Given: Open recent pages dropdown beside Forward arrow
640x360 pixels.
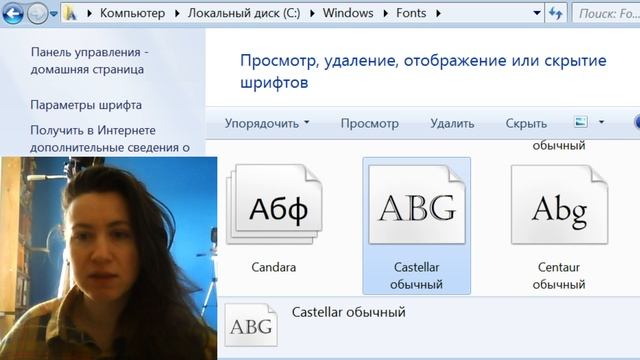Looking at the screenshot, I should tap(53, 14).
